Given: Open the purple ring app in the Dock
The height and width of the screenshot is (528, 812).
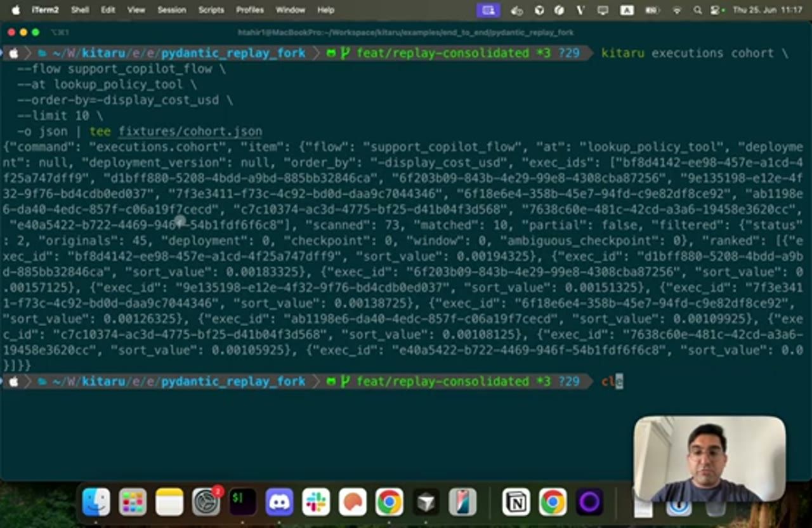Looking at the screenshot, I should point(589,503).
